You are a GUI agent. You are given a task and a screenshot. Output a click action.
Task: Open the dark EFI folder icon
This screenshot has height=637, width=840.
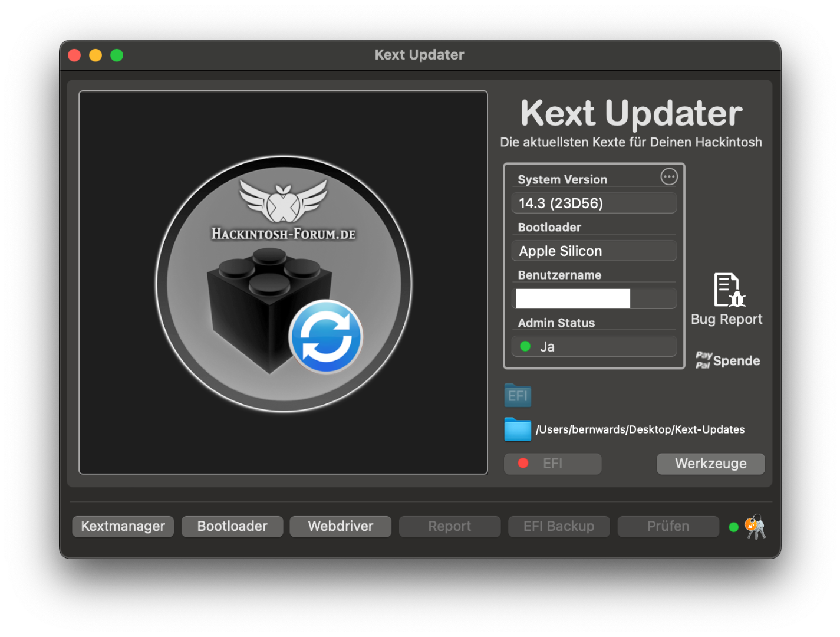[518, 395]
